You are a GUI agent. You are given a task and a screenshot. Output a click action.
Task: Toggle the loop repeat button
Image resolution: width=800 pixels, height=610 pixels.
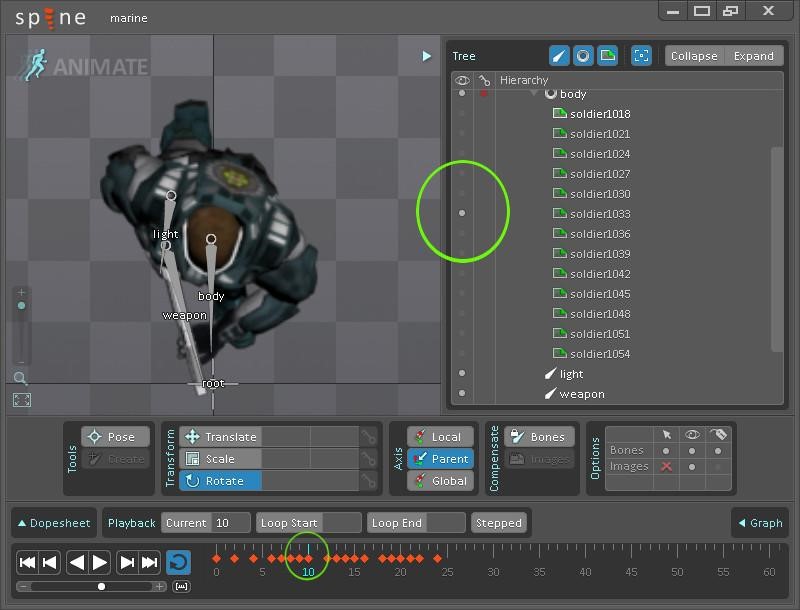coord(178,563)
